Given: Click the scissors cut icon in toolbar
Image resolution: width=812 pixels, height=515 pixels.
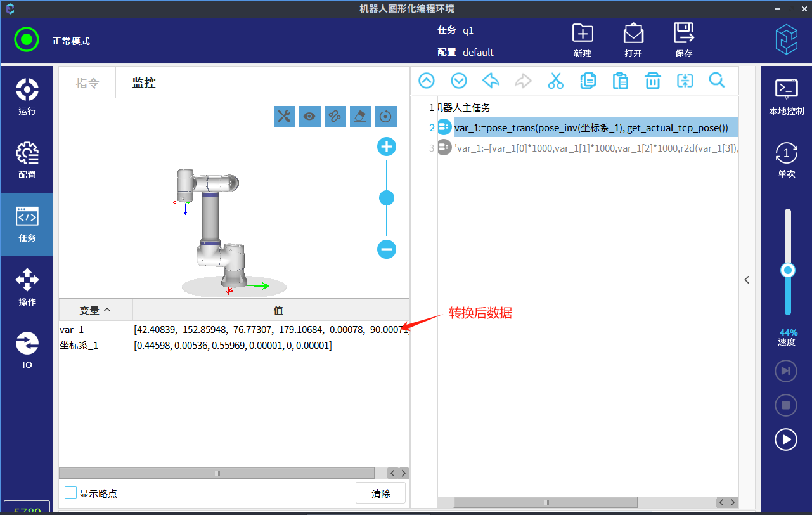Looking at the screenshot, I should point(555,81).
